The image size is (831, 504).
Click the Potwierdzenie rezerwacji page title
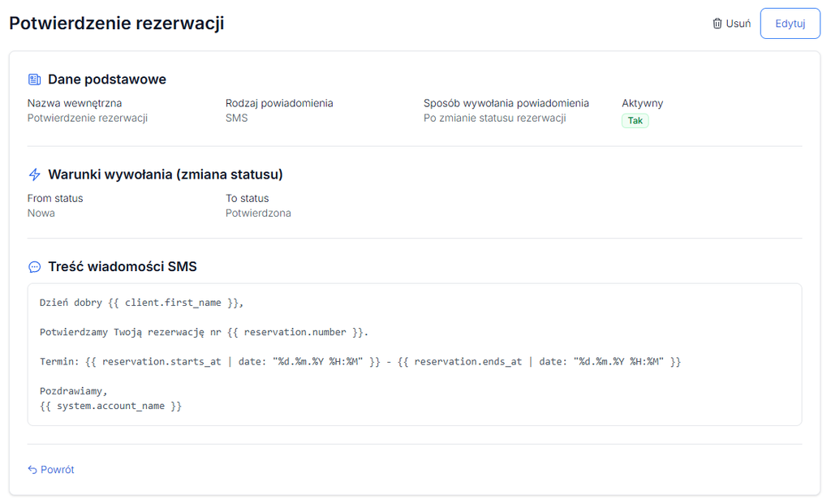pos(117,24)
